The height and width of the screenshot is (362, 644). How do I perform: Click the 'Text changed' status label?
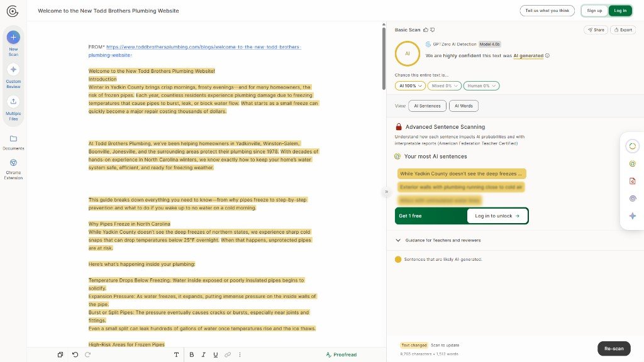coord(414,346)
